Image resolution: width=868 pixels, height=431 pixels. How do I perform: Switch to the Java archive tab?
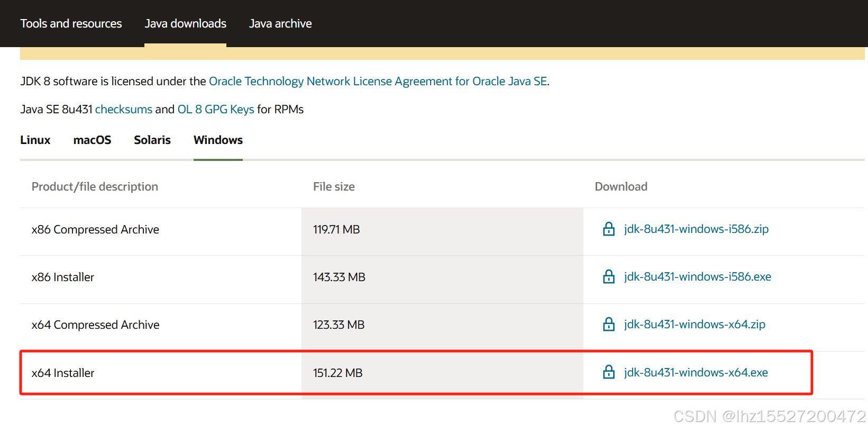(280, 23)
